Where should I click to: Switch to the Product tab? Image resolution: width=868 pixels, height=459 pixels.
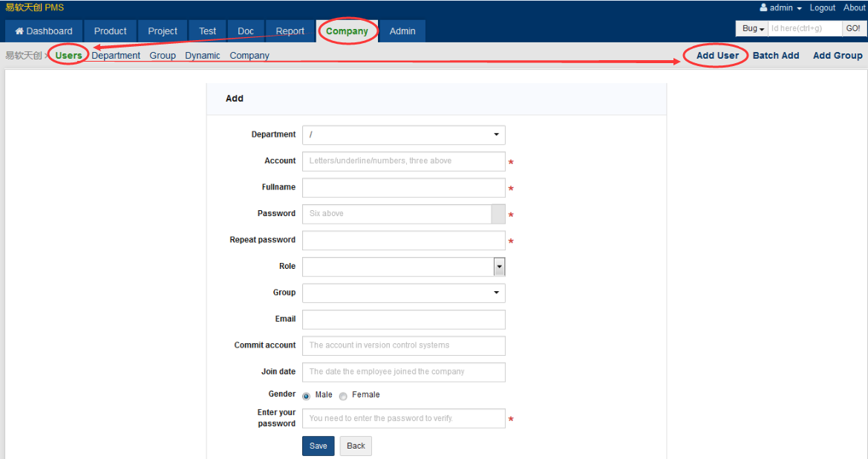click(110, 31)
